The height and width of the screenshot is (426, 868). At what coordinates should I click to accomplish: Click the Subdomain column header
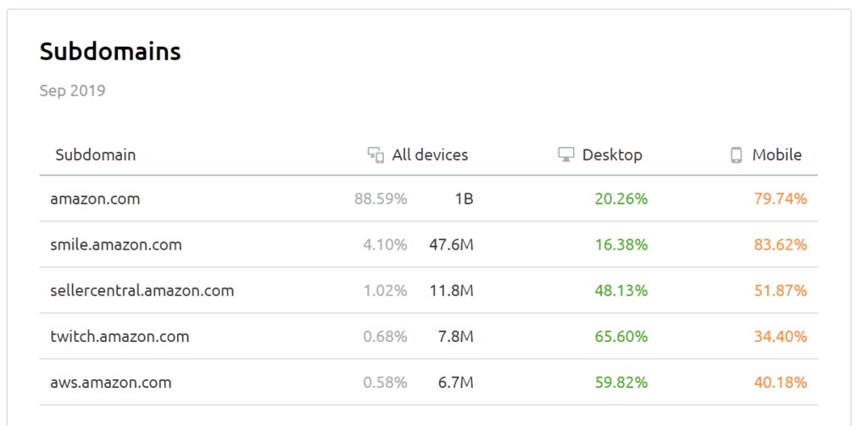95,154
